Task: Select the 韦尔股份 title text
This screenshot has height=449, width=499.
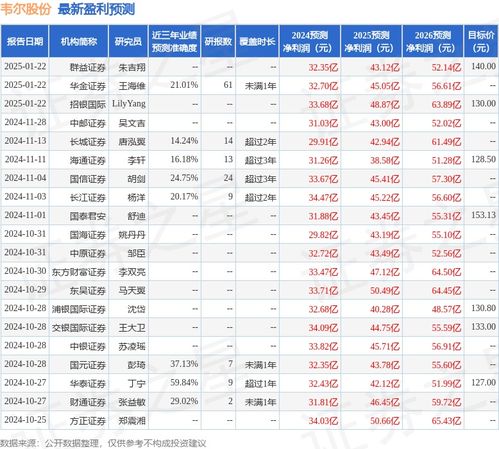Action: (26, 9)
